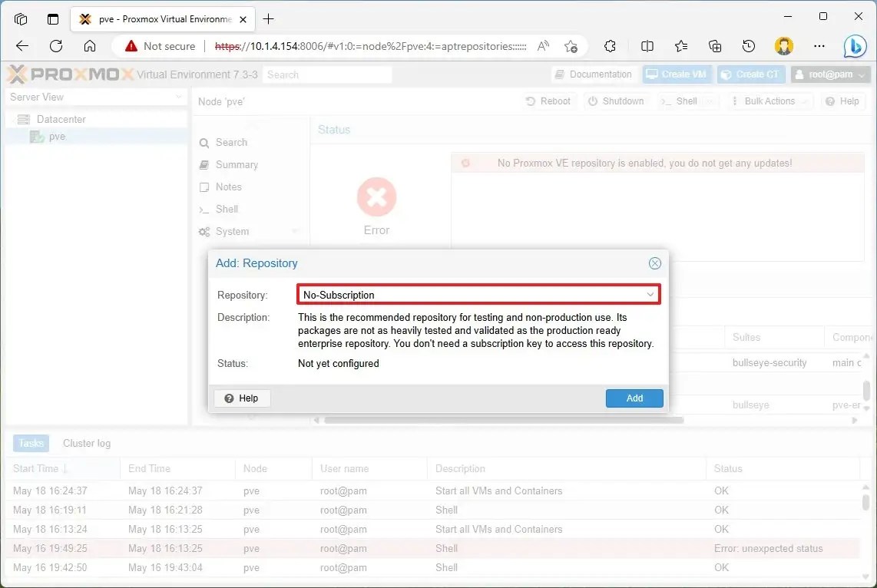The height and width of the screenshot is (588, 877).
Task: Switch to Tasks tab
Action: click(31, 443)
